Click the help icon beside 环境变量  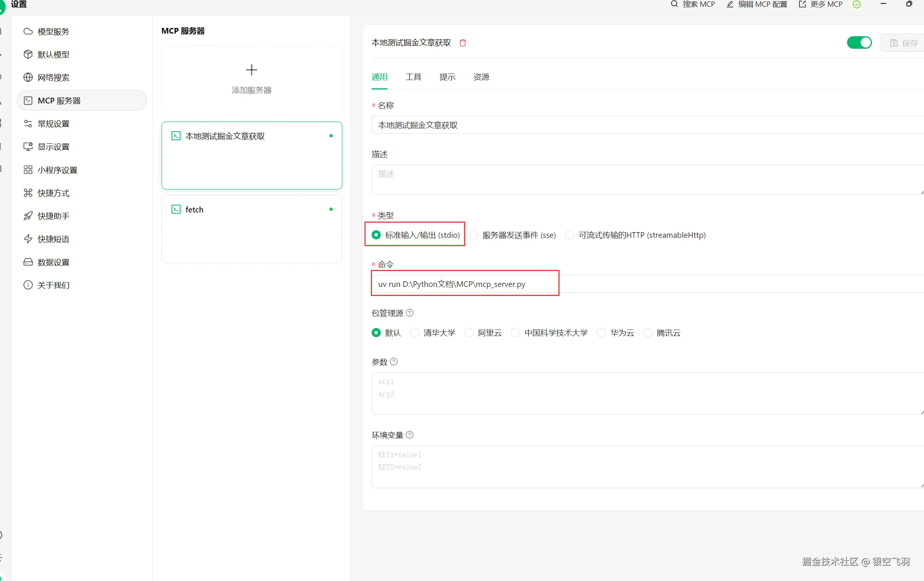[x=410, y=435]
